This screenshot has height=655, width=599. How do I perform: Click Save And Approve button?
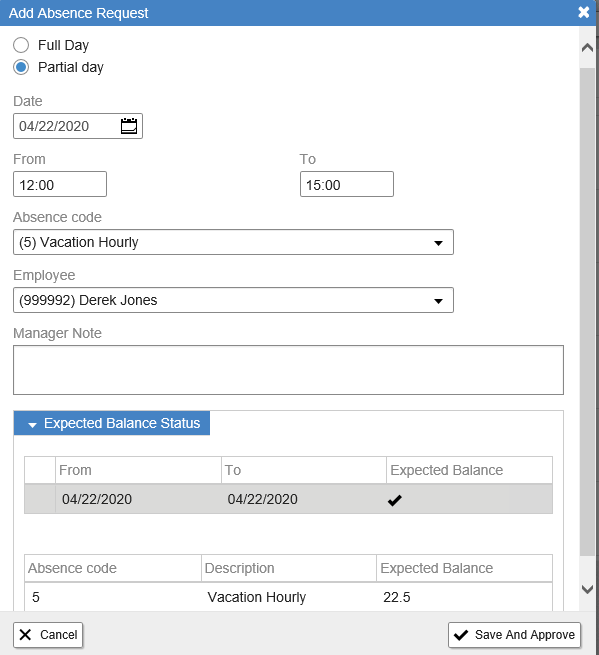[514, 635]
